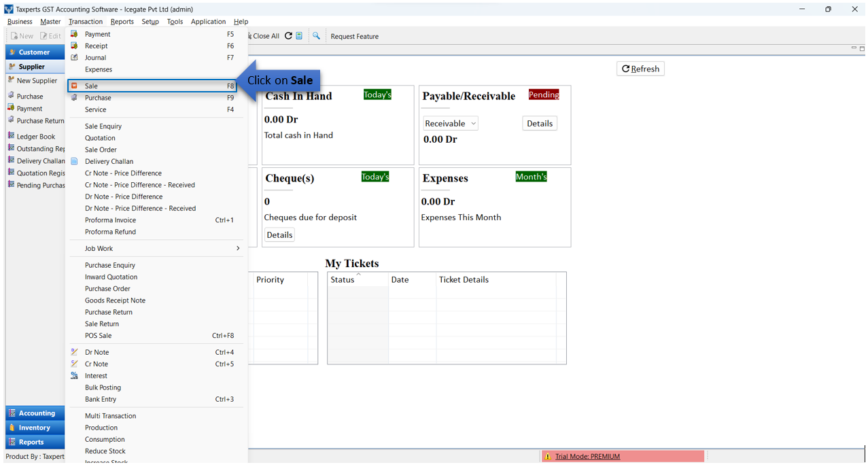Open the Business menu
The height and width of the screenshot is (467, 868).
click(x=20, y=21)
